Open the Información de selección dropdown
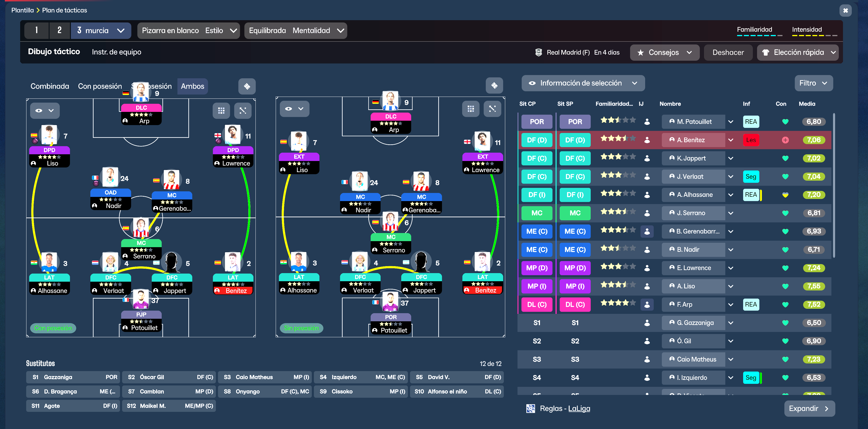868x429 pixels. coord(583,83)
